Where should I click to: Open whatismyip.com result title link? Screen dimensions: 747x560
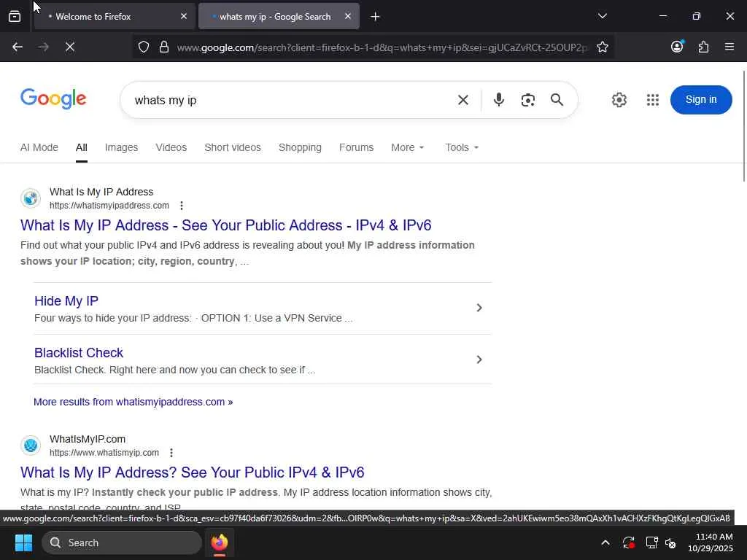pyautogui.click(x=193, y=472)
